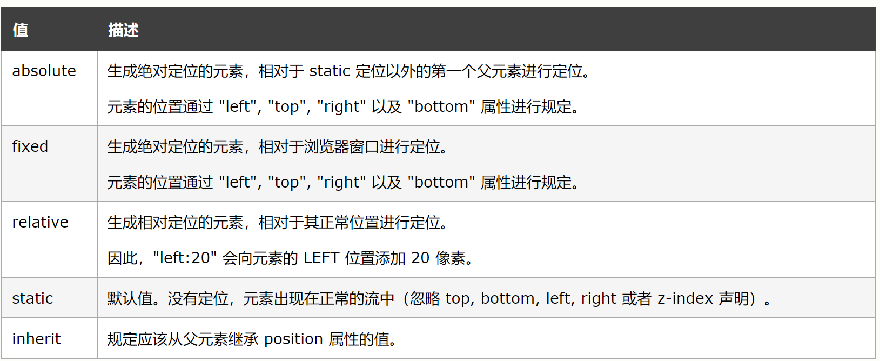The width and height of the screenshot is (880, 361).
Task: Select the static value cell
Action: (33, 298)
